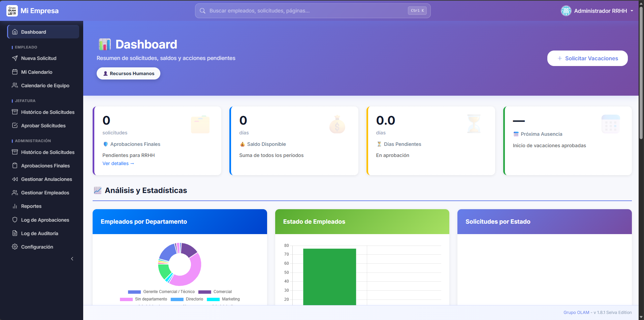Click the Log de Auditoría document icon
The image size is (644, 320).
coord(15,233)
